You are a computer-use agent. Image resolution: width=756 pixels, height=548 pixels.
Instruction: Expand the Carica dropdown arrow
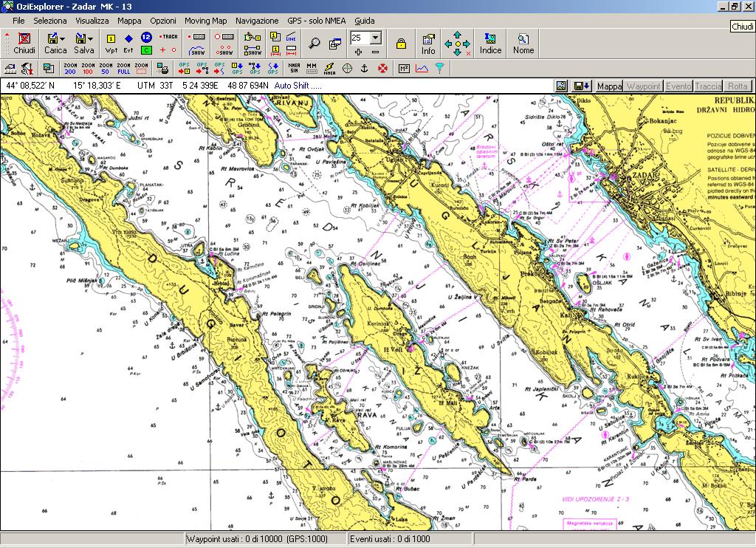click(x=62, y=39)
